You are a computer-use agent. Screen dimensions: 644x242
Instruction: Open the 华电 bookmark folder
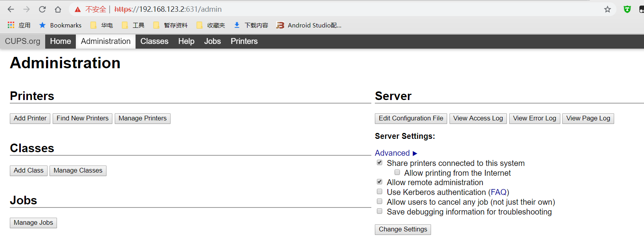pos(101,25)
